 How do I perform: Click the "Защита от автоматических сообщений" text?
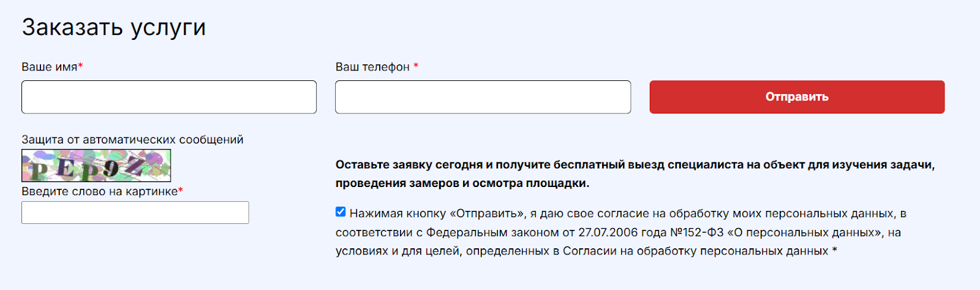point(132,140)
